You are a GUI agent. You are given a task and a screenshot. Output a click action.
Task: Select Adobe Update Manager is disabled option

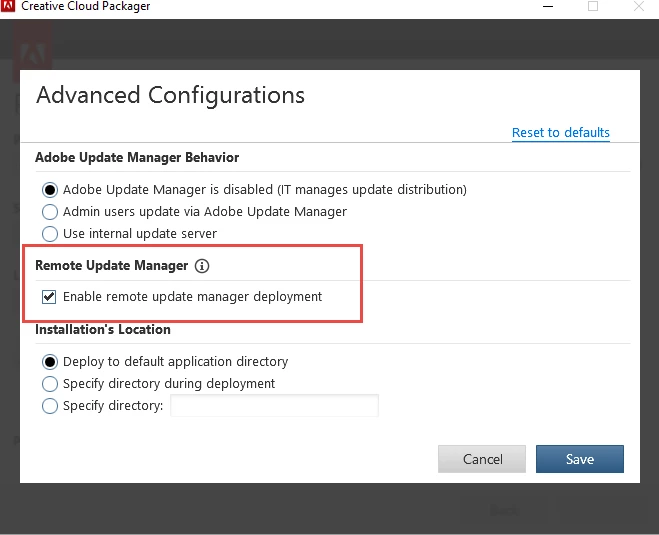pyautogui.click(x=50, y=190)
